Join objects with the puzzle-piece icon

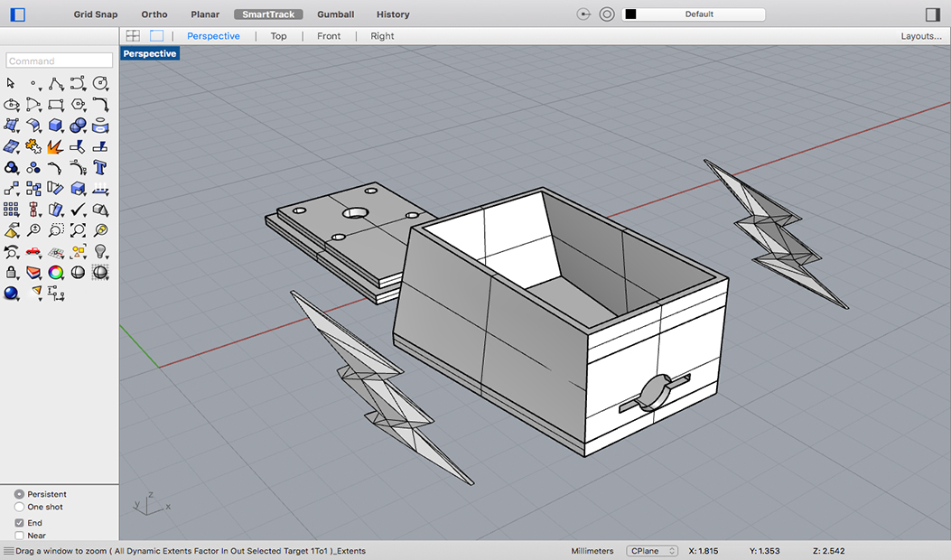tap(33, 147)
